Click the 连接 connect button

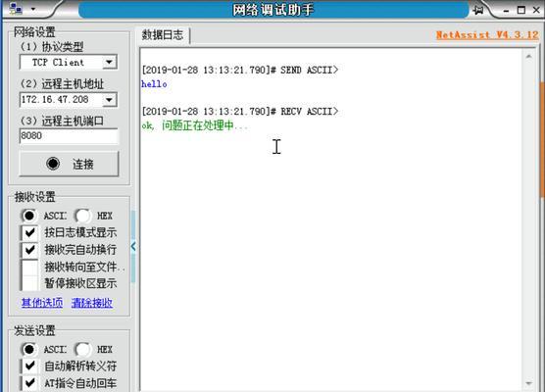(x=69, y=164)
